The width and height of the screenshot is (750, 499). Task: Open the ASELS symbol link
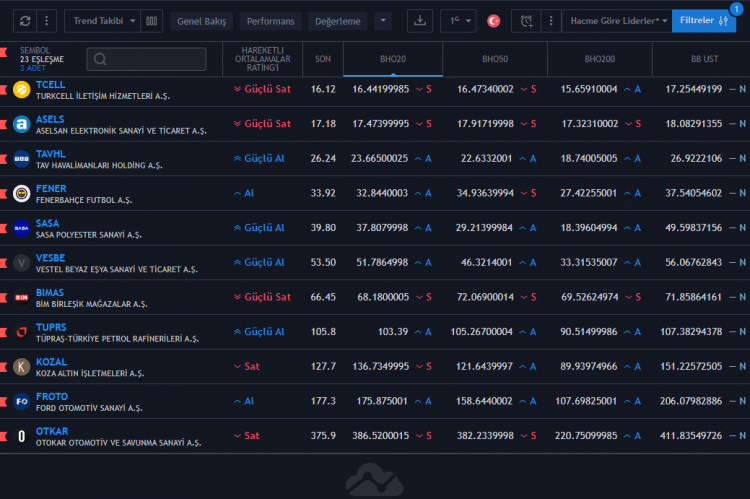50,120
